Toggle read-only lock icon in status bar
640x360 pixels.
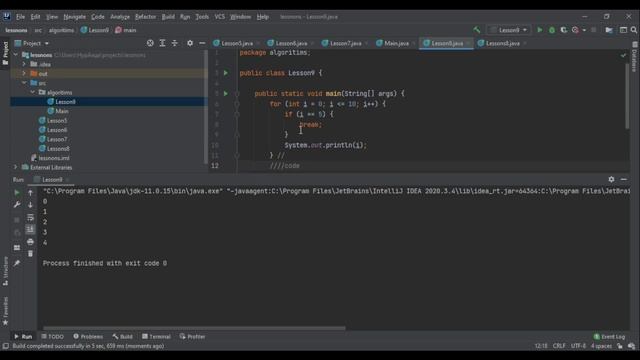(620, 346)
